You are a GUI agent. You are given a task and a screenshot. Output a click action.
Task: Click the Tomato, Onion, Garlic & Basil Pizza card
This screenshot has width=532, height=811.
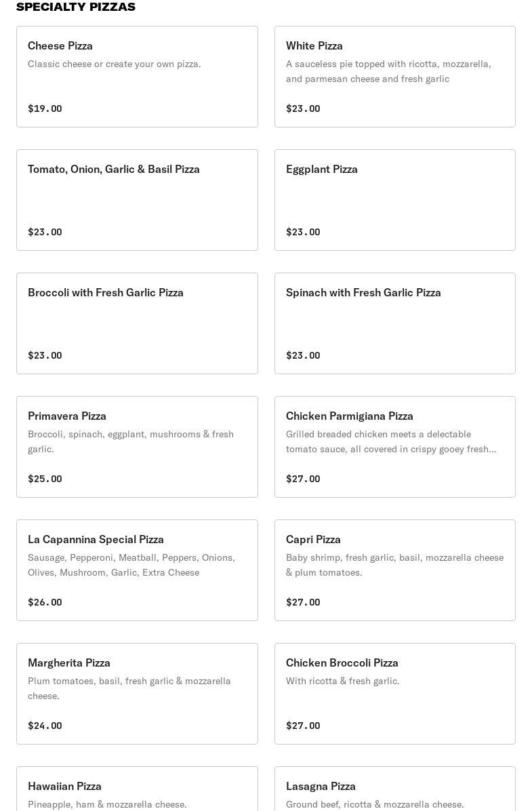(137, 200)
